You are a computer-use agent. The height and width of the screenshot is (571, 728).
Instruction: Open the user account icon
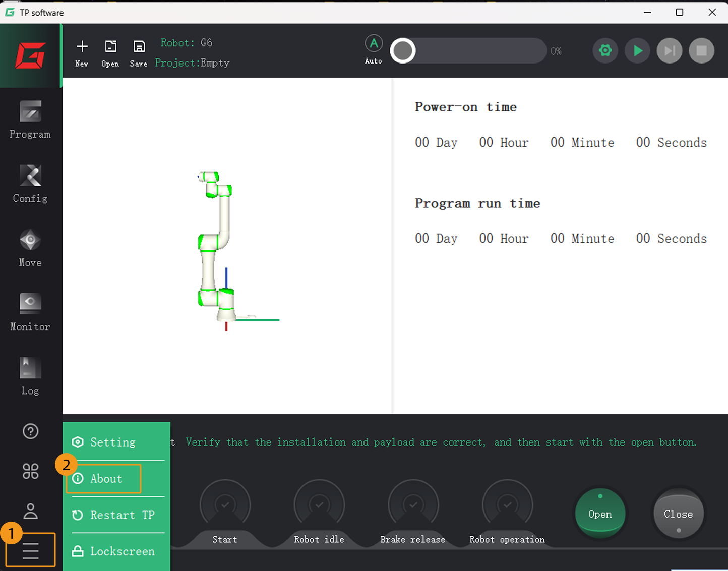coord(31,511)
